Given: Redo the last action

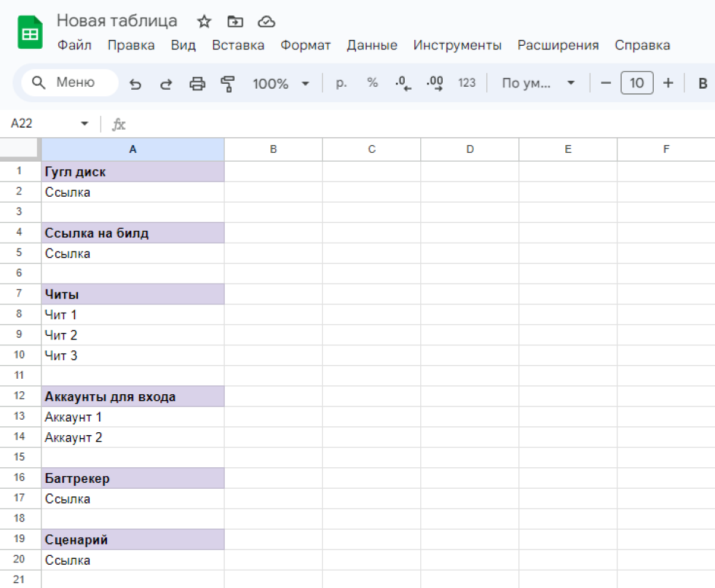Looking at the screenshot, I should (166, 84).
